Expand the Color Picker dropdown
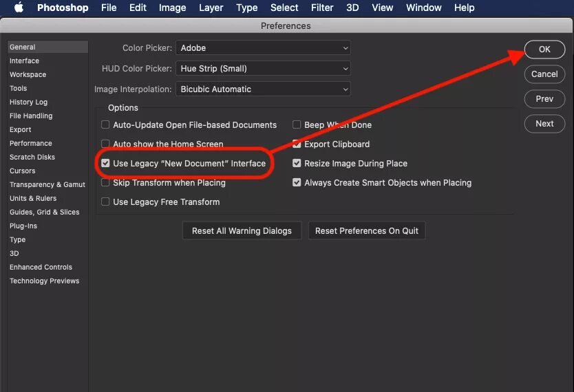Viewport: 574px width, 392px height. (x=263, y=48)
